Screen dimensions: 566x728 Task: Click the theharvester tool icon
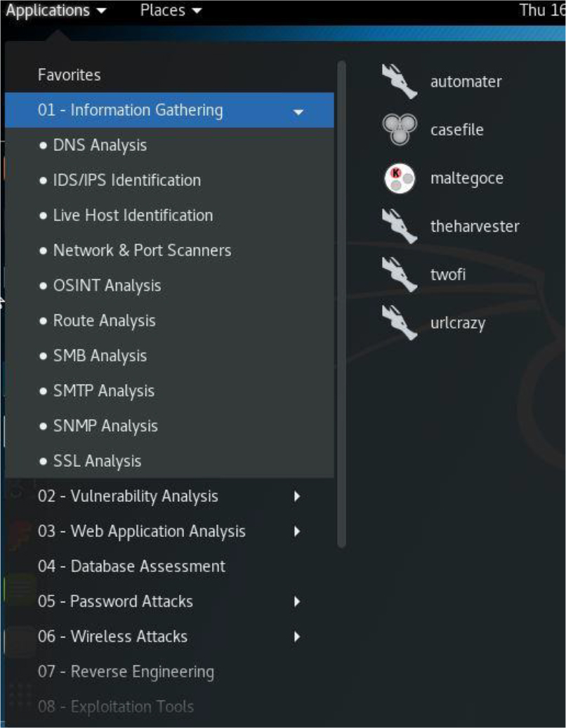click(400, 227)
